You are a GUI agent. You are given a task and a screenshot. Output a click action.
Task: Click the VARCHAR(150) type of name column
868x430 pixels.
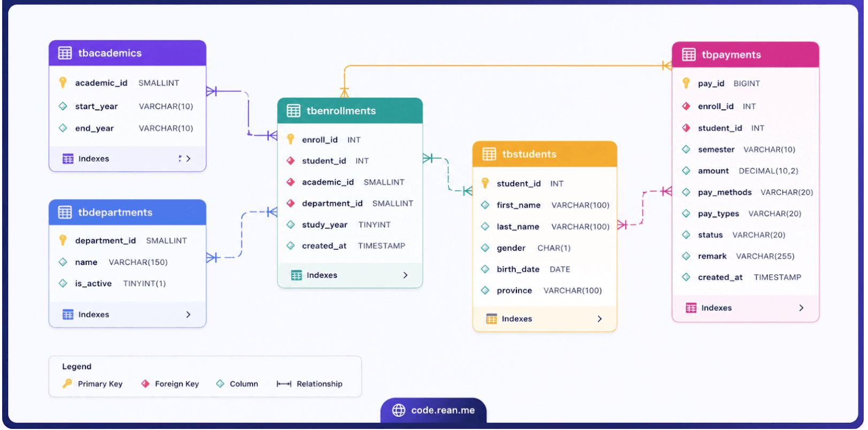[138, 262]
